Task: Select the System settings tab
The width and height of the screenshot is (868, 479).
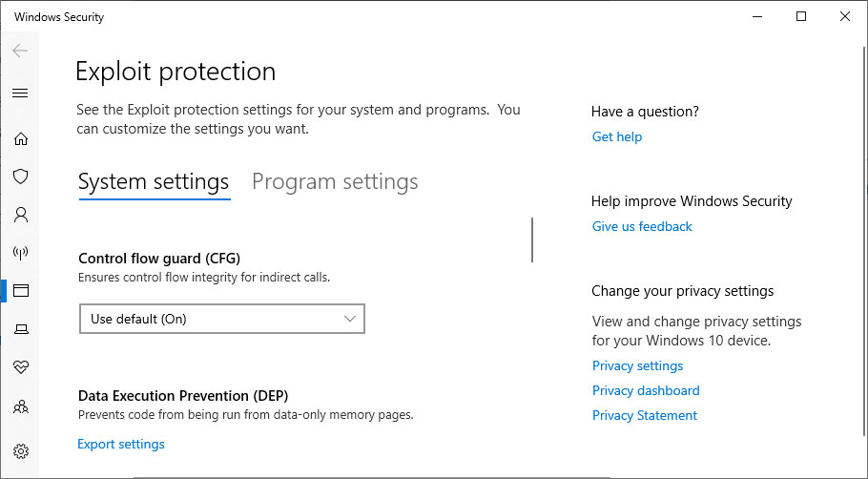Action: (x=154, y=181)
